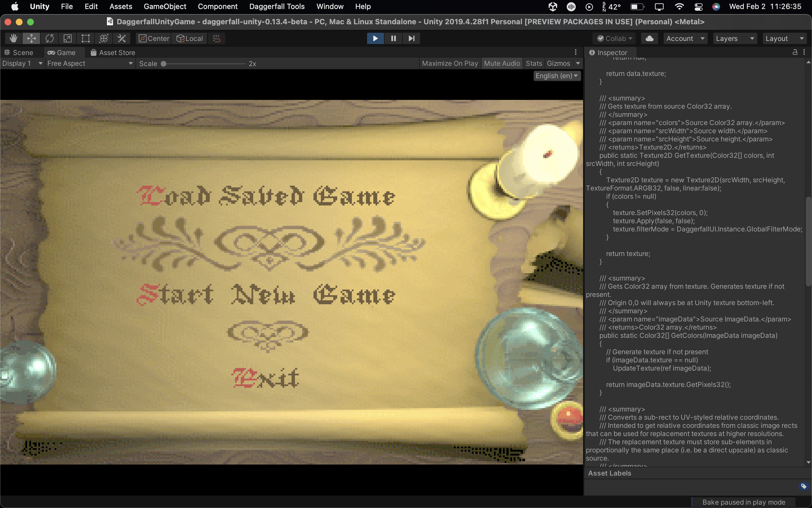
Task: Open macOS Control Center
Action: point(699,6)
